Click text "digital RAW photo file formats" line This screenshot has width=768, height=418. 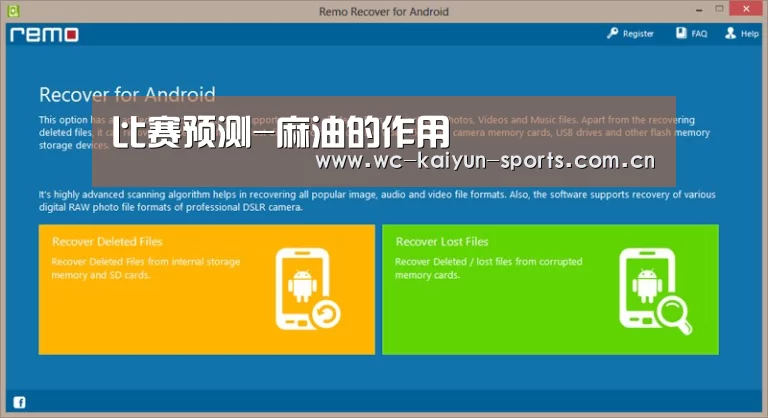click(x=171, y=207)
